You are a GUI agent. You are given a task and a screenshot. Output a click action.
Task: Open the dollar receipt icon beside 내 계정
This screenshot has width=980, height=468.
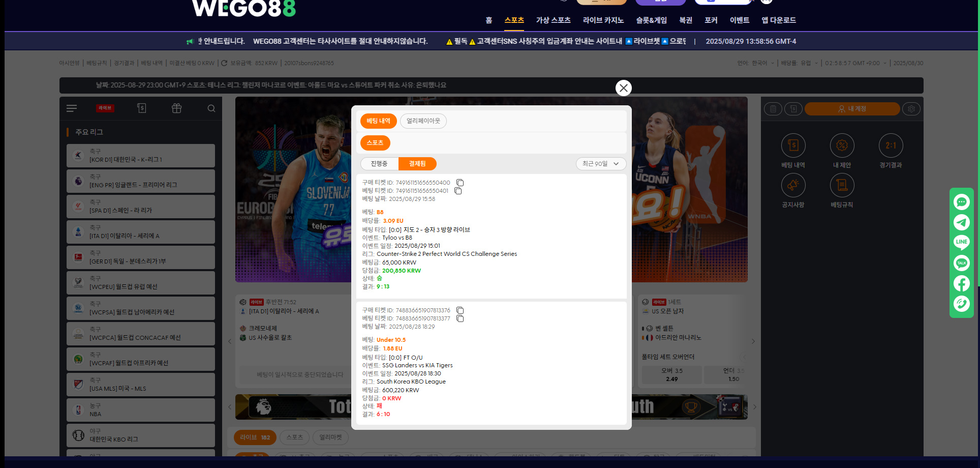[x=793, y=109]
